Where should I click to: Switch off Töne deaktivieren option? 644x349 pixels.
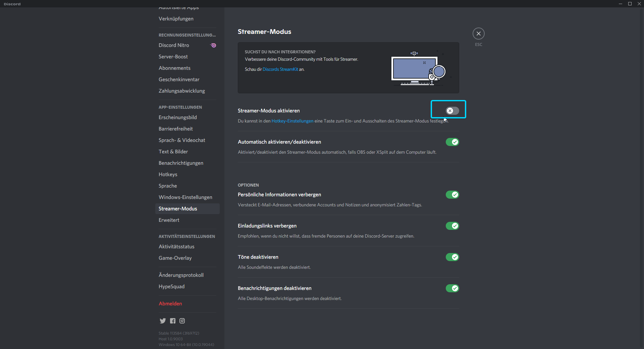coord(452,257)
